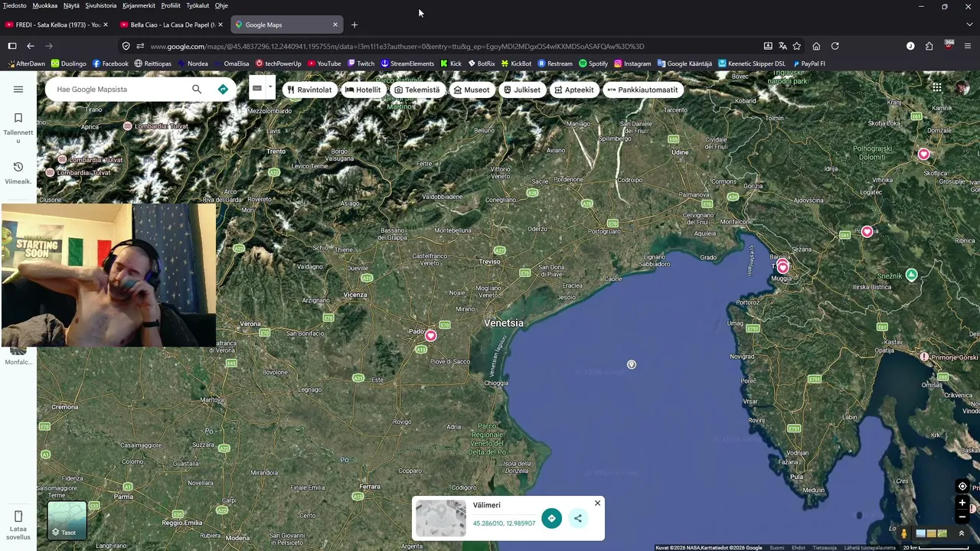Bookmark this page with the star icon
This screenshot has width=980, height=551.
796,46
